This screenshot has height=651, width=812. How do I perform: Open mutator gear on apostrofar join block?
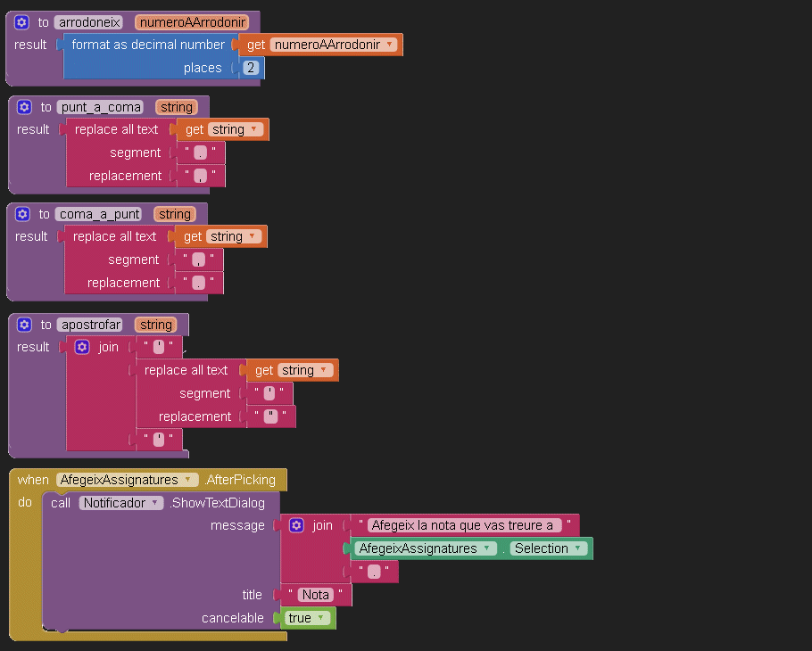tap(82, 347)
